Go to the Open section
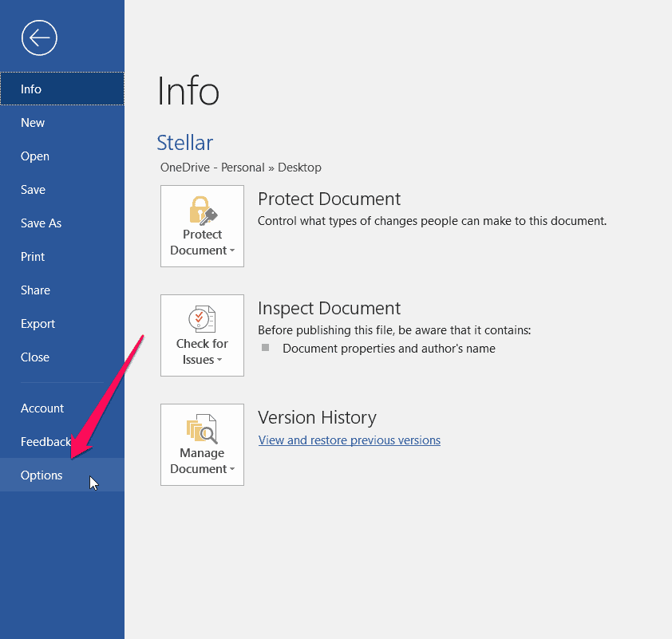 35,156
